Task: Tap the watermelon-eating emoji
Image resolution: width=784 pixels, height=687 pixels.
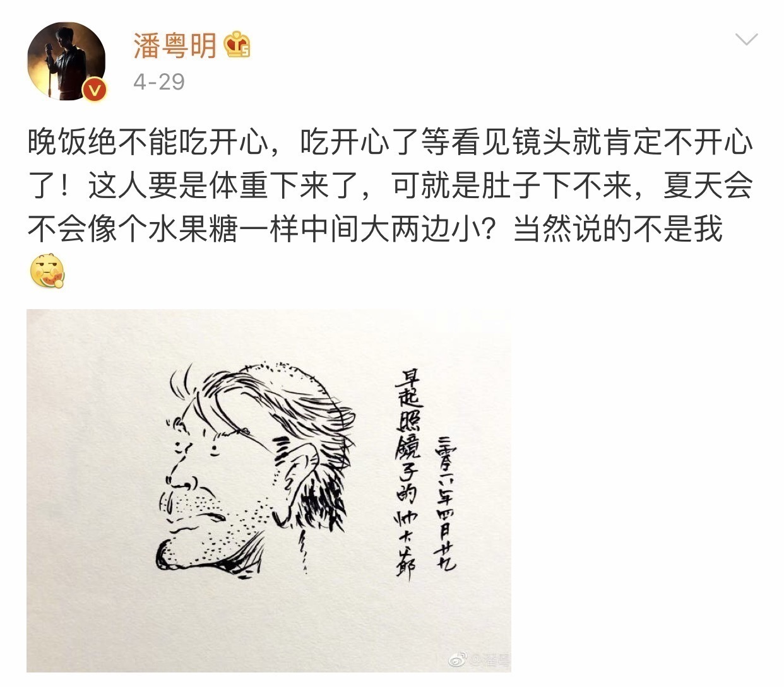Action: coord(47,273)
